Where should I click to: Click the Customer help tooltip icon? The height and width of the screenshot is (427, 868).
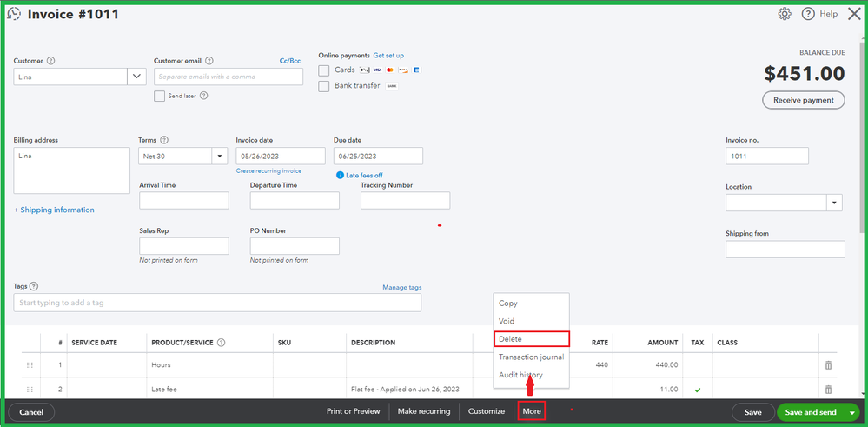(x=51, y=61)
